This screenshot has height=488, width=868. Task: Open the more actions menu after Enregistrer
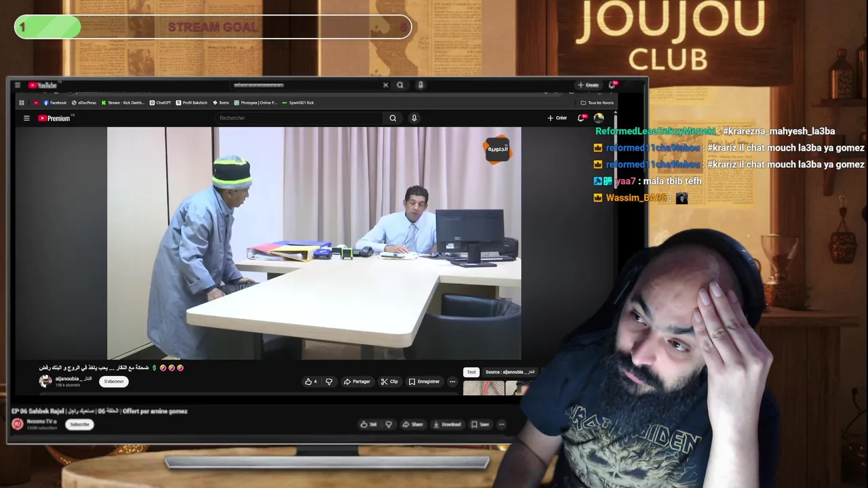pos(452,382)
